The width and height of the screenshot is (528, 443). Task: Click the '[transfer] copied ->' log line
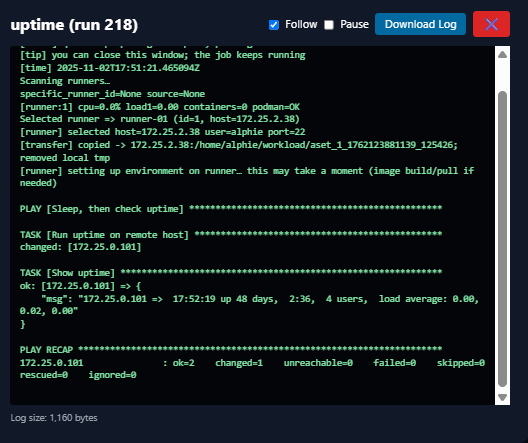(x=239, y=145)
